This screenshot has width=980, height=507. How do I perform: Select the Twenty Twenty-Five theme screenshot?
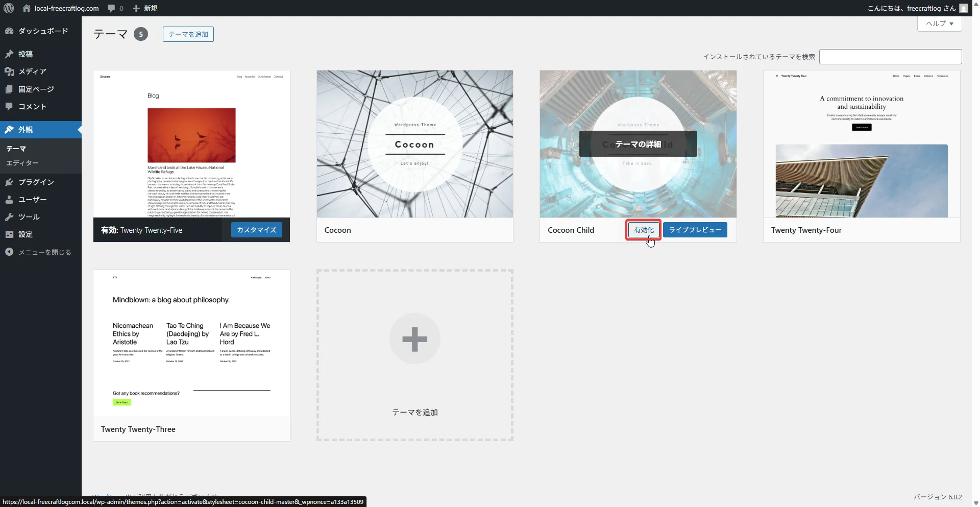[x=191, y=144]
